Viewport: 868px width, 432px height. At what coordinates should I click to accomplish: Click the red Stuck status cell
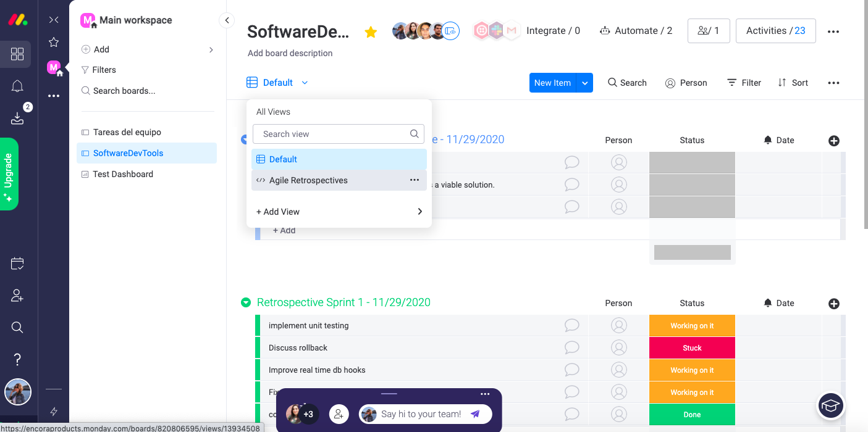[692, 348]
